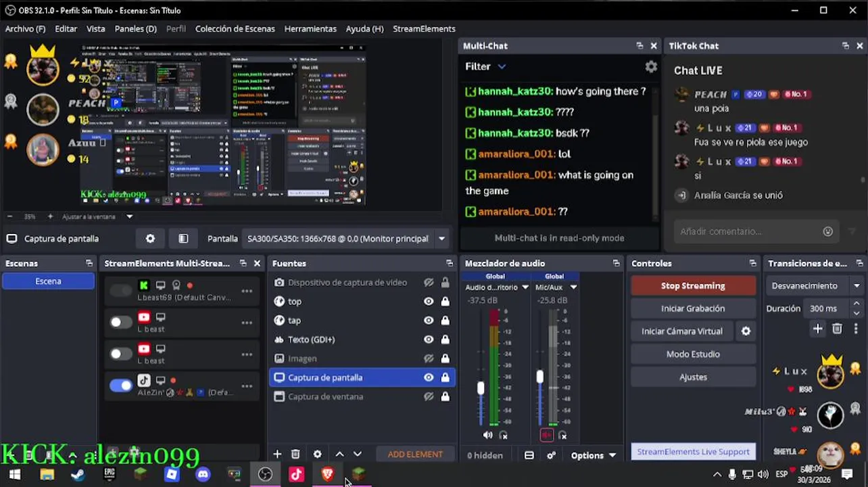Disable the TikTok AleZin stream switch
The width and height of the screenshot is (868, 487).
coord(121,386)
